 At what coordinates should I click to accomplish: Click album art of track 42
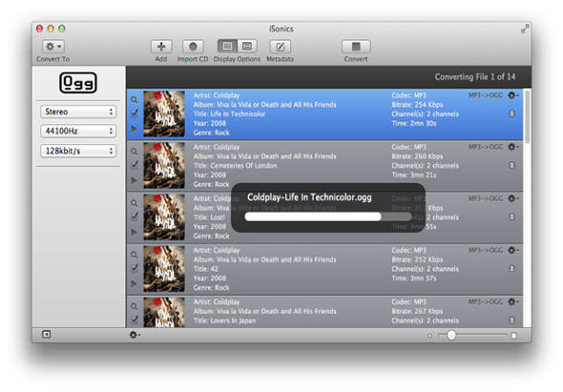pyautogui.click(x=164, y=269)
